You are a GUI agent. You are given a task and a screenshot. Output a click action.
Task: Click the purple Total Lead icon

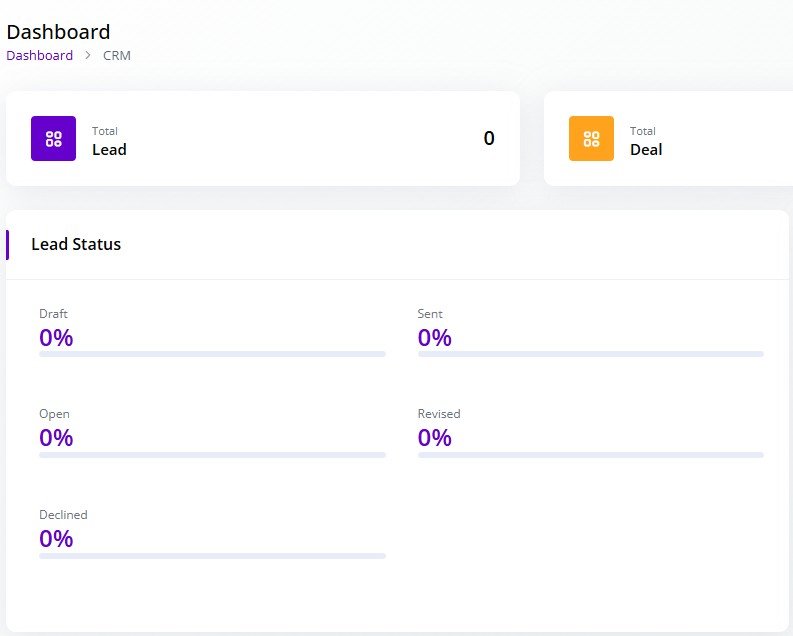[x=53, y=139]
